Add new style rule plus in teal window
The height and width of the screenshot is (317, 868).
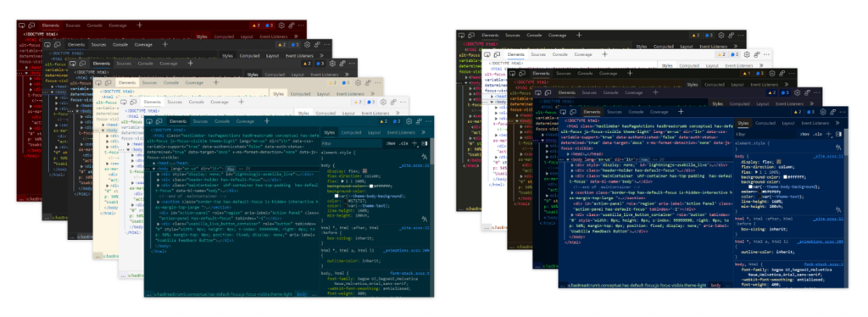coord(415,143)
